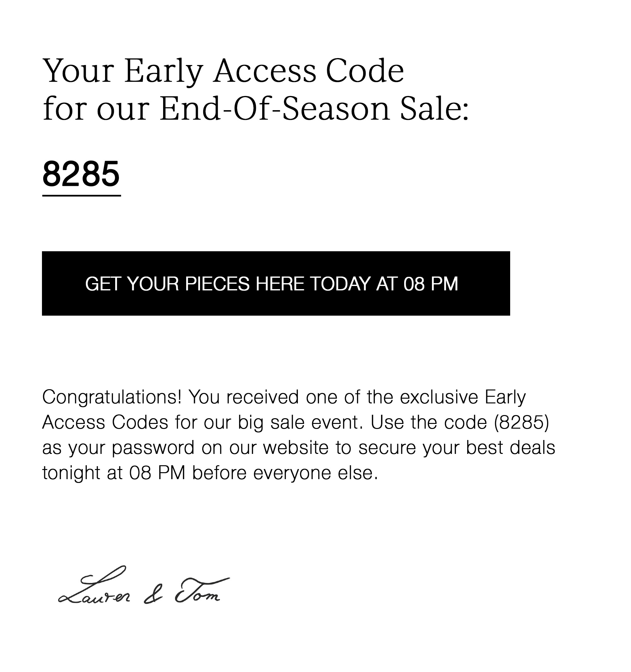Click 'End-Of-Season' in the heading
The height and width of the screenshot is (672, 631).
pos(275,109)
